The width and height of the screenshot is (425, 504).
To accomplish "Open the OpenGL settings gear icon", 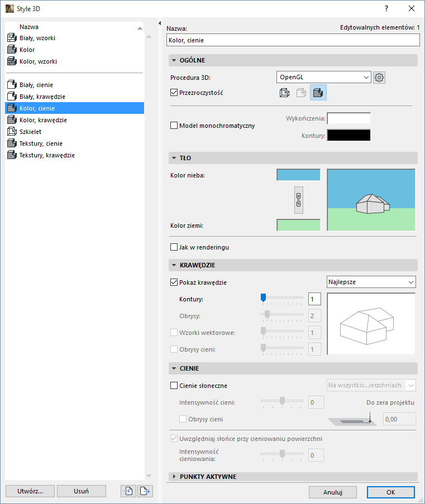I will pyautogui.click(x=379, y=78).
